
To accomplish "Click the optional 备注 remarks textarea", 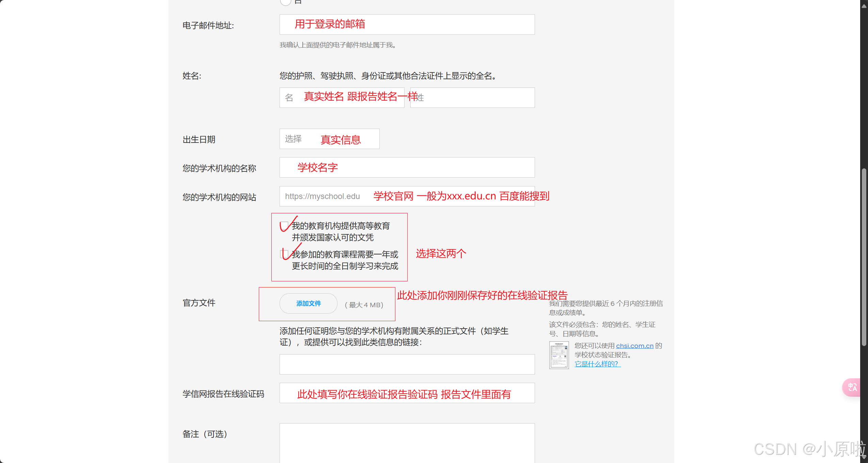I will click(x=407, y=442).
